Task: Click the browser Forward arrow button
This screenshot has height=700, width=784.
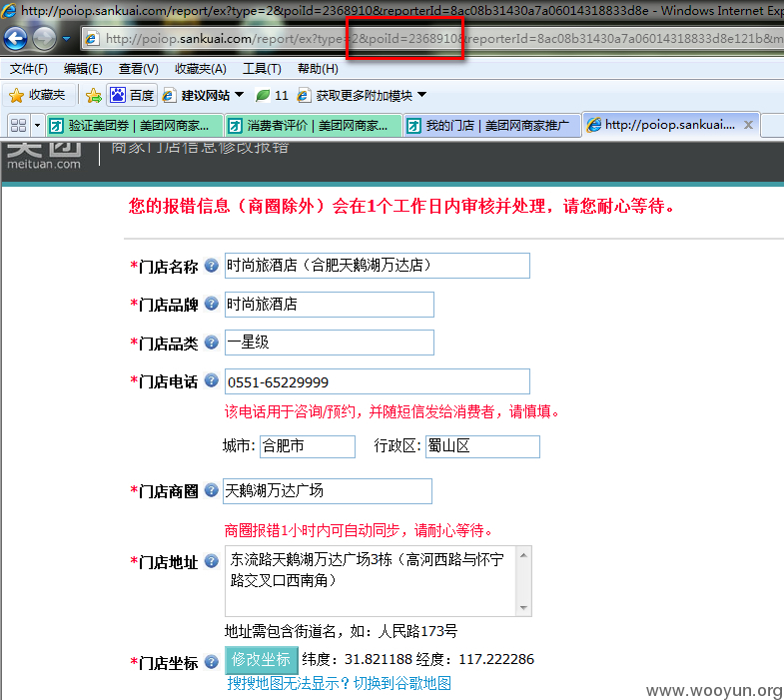Action: tap(45, 39)
